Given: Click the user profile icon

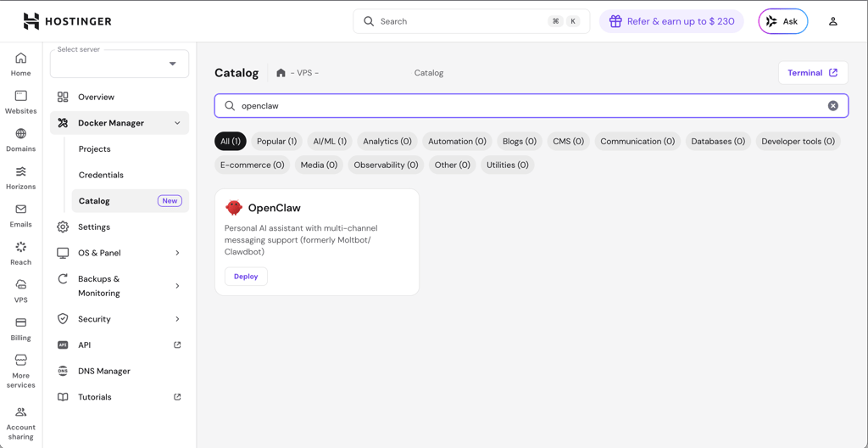Looking at the screenshot, I should click(x=832, y=21).
